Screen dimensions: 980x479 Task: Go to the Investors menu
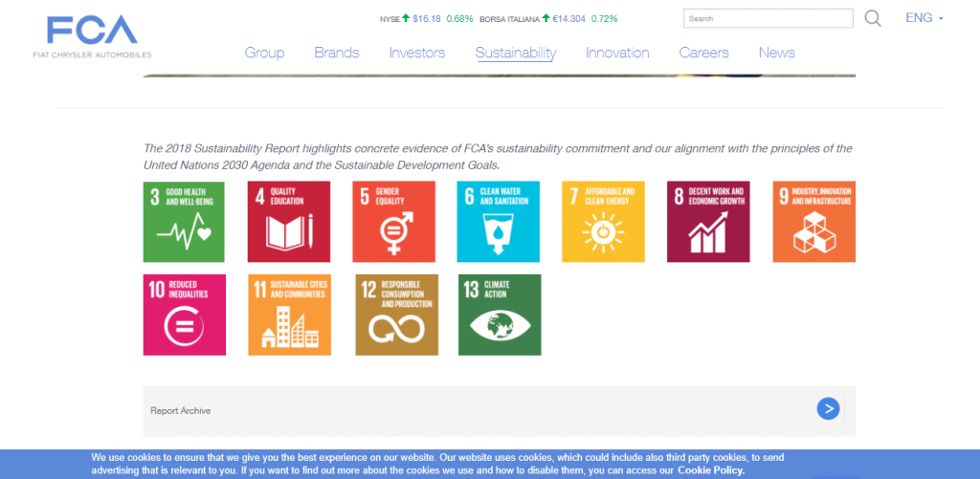(416, 53)
